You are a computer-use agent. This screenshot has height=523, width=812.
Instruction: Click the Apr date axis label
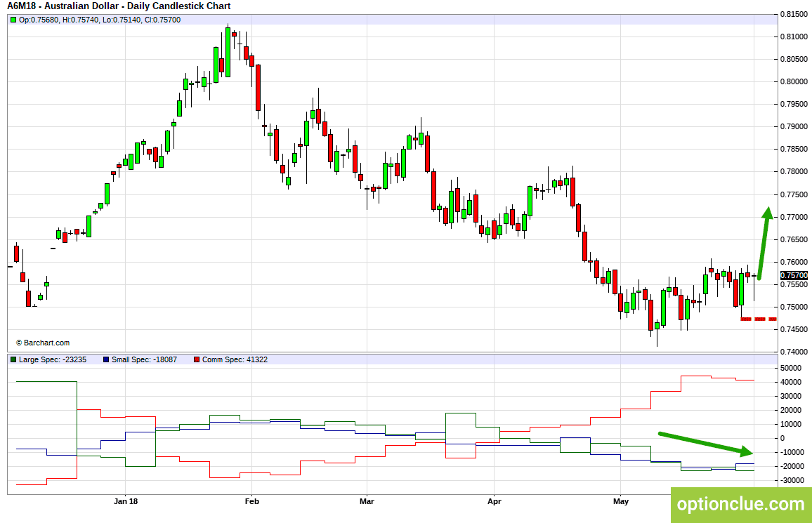coord(494,501)
